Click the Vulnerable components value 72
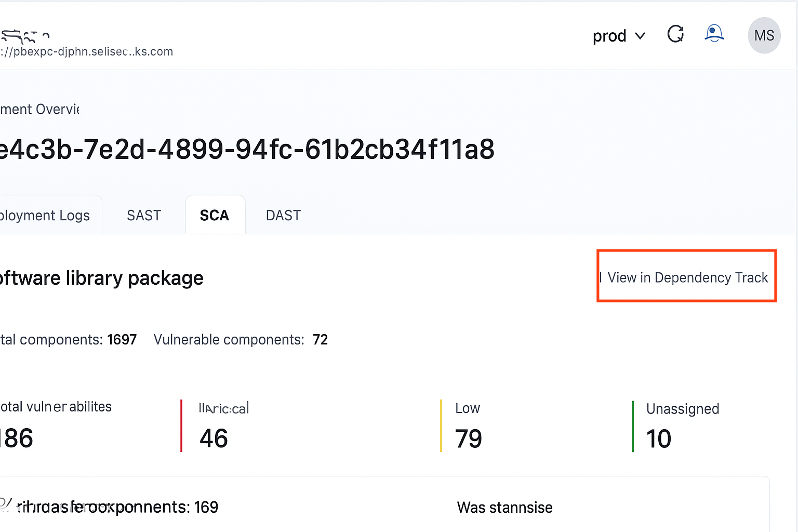Screen dimensions: 798x532 coord(320,339)
